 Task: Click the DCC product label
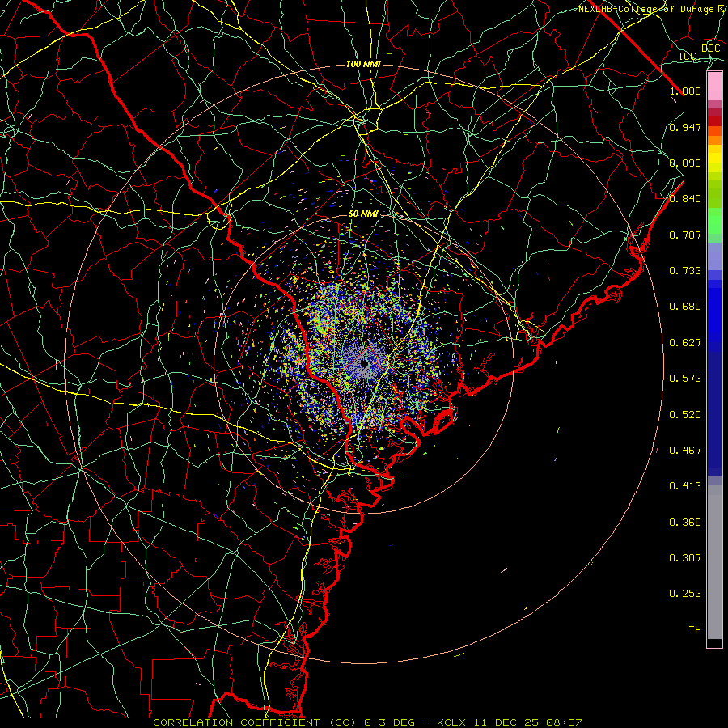(x=711, y=49)
